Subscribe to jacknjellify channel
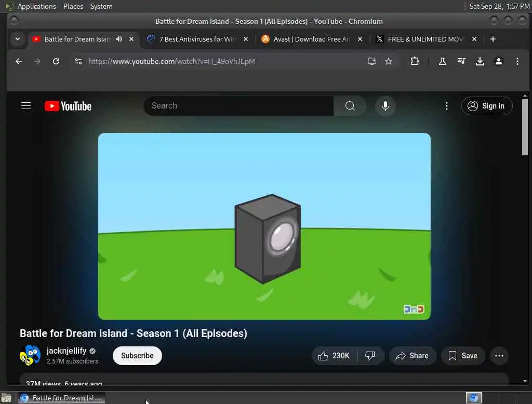532x404 pixels. [137, 356]
